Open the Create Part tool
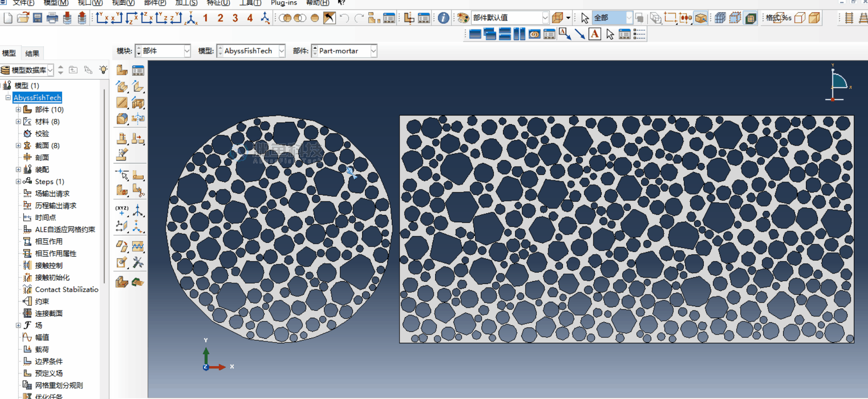This screenshot has width=868, height=399. point(122,70)
